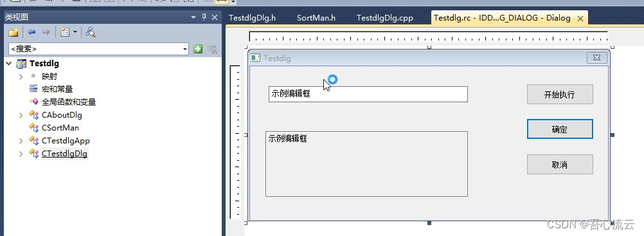Open the dropdown arrow beside Class View settings
Screen dimensions: 644x236
coord(75,33)
